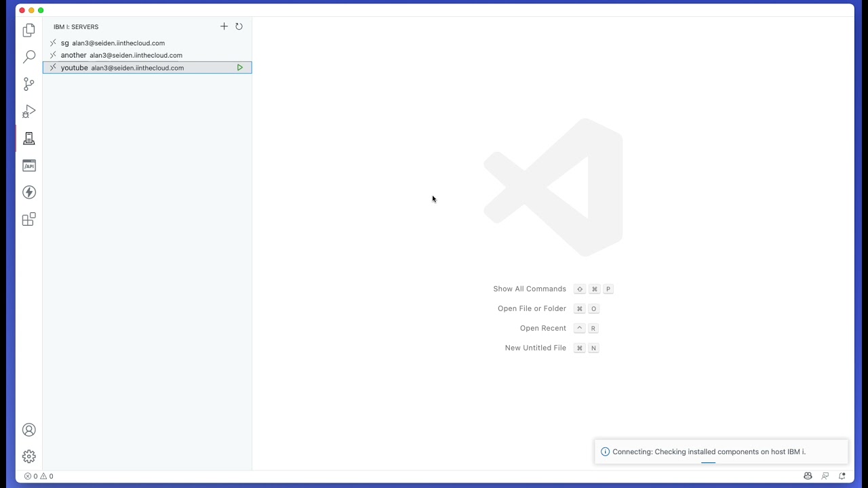This screenshot has height=488, width=868.
Task: Click New Untitled File hint text
Action: (x=536, y=348)
